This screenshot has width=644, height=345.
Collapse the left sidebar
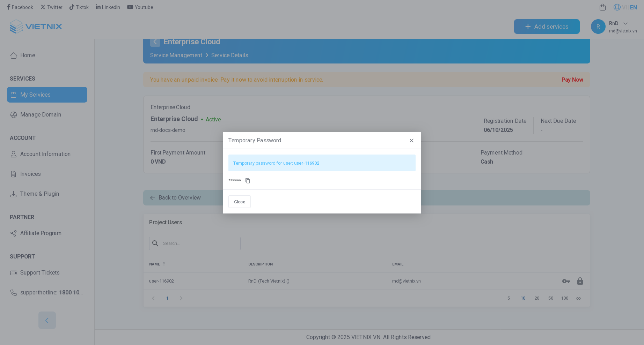click(47, 320)
